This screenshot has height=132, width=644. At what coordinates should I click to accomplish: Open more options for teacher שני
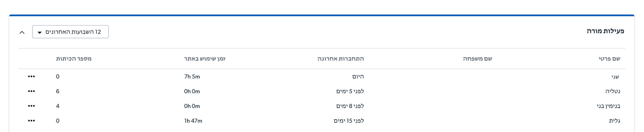point(32,77)
